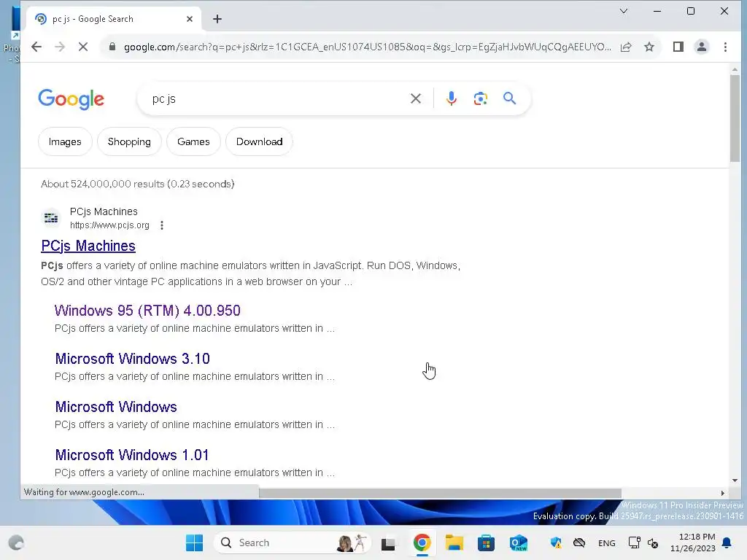Click the taskbar Search box
Image resolution: width=747 pixels, height=560 pixels.
(x=292, y=542)
